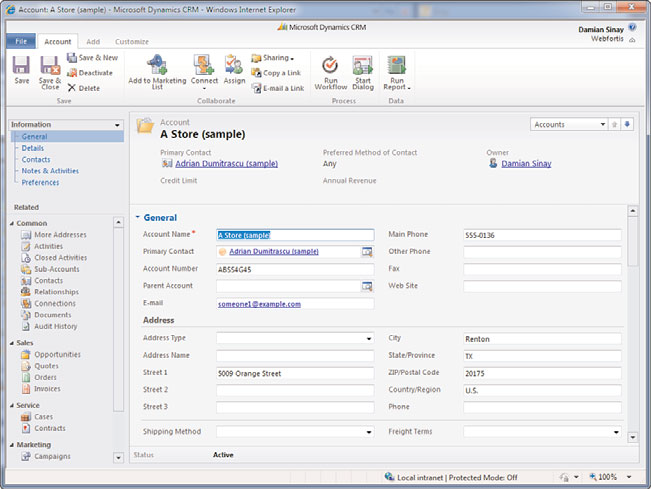
Task: Go to the Details section
Action: point(32,148)
